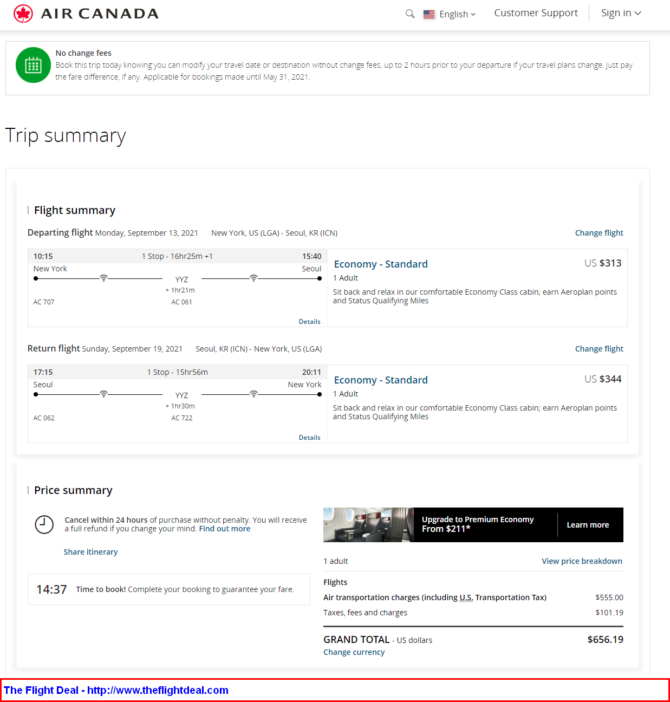Click the $101.19 taxes and fees amount
The image size is (670, 702).
pos(609,613)
